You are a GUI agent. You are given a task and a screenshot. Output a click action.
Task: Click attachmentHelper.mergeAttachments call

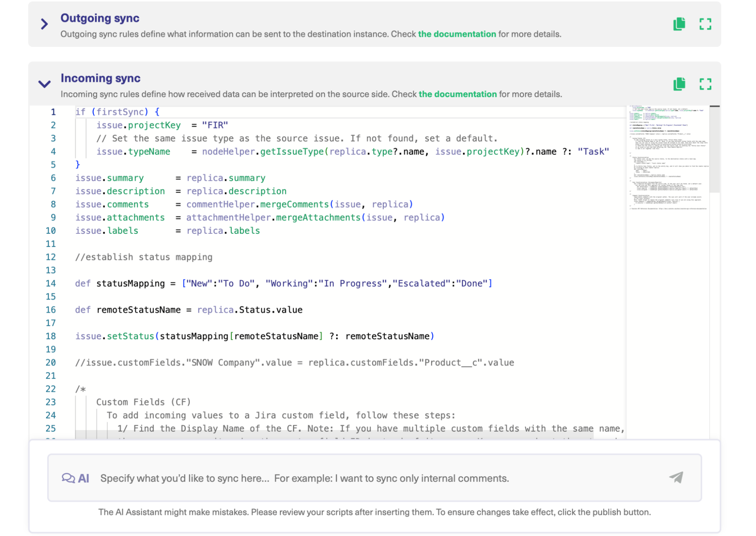point(315,218)
